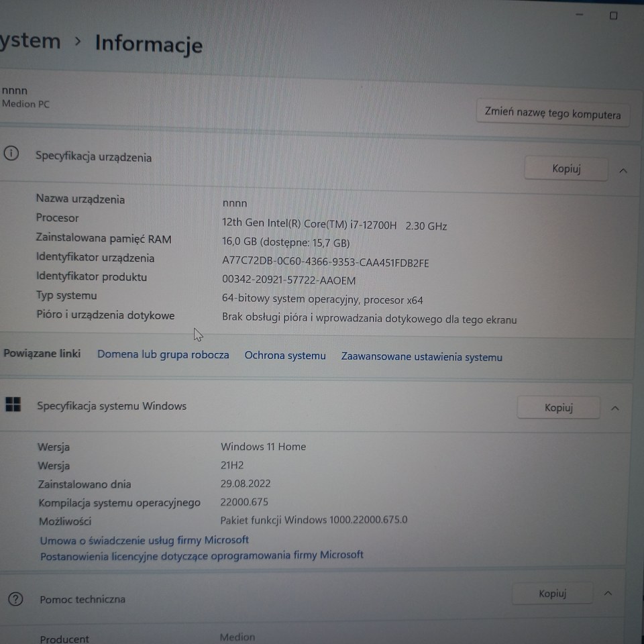644x644 pixels.
Task: Select product ID 00342-20921-57722-AAOEM
Action: point(288,280)
